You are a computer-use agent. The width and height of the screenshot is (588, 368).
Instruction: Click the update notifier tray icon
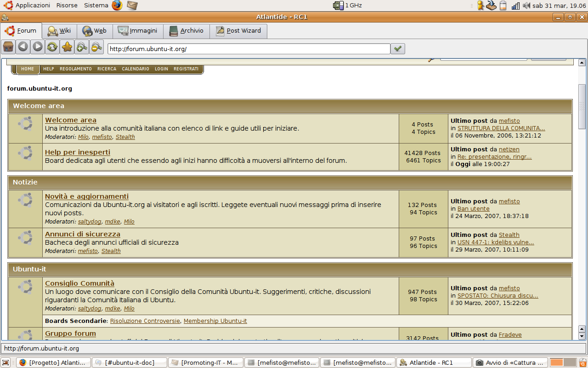coord(492,6)
